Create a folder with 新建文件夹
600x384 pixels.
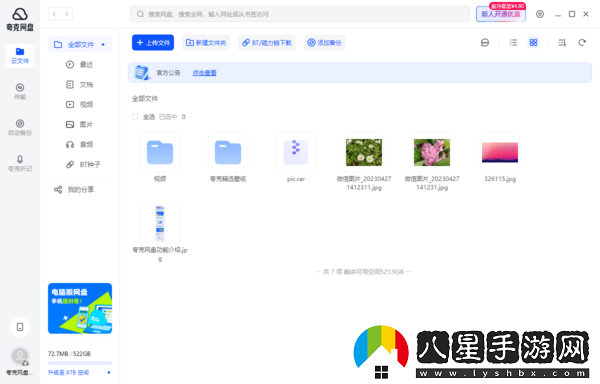(206, 42)
